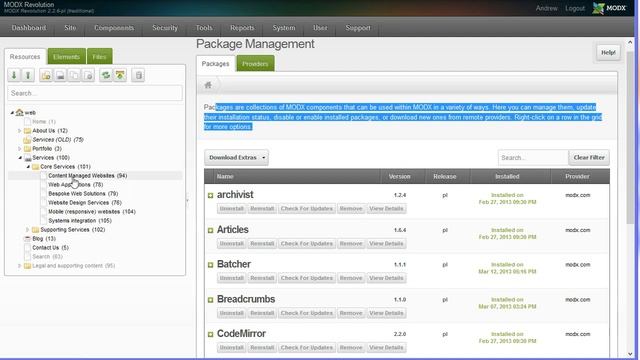This screenshot has height=360, width=640.
Task: Click the Contact Us document icon
Action: click(27, 248)
